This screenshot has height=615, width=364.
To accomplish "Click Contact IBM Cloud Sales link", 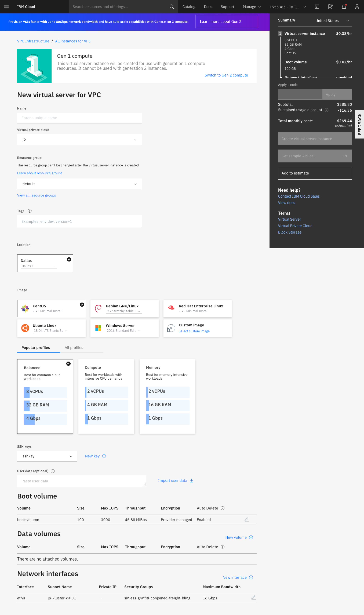I will pos(298,196).
